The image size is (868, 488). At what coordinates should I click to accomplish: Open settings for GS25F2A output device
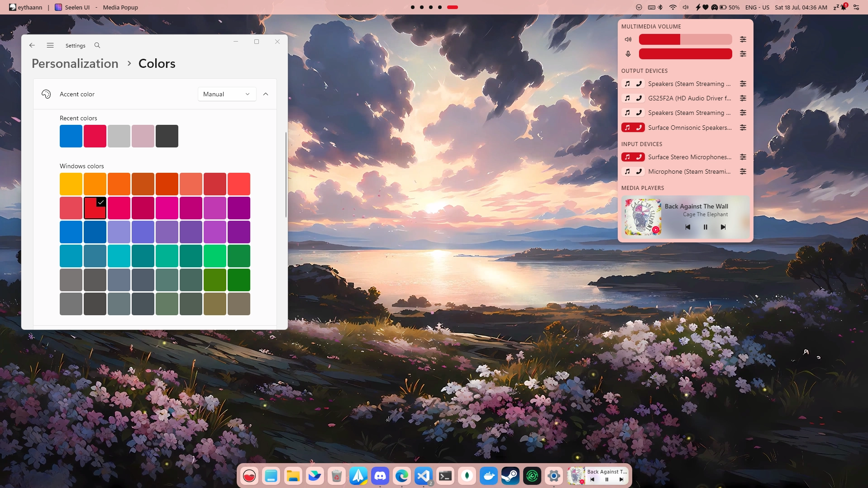click(743, 98)
